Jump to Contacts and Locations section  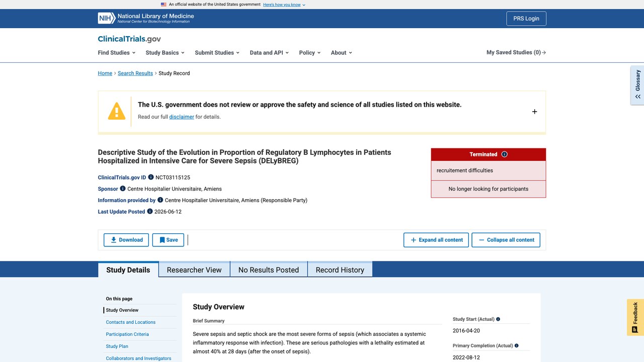[x=131, y=322]
